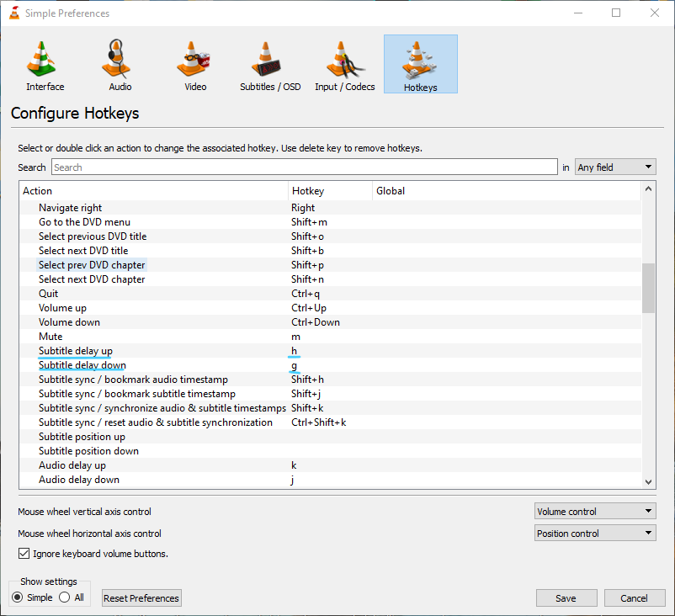Select the Subtitle position up row
The image size is (675, 616).
[330, 436]
